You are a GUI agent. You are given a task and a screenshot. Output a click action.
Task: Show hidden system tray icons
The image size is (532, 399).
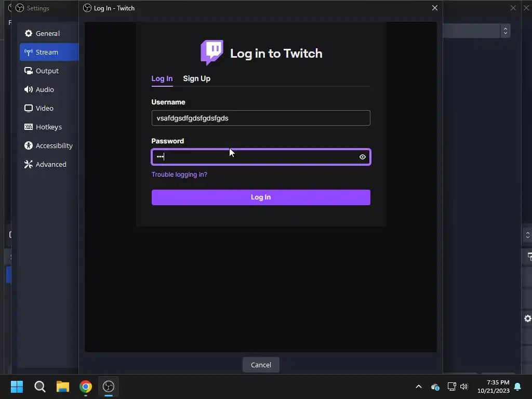(x=419, y=387)
